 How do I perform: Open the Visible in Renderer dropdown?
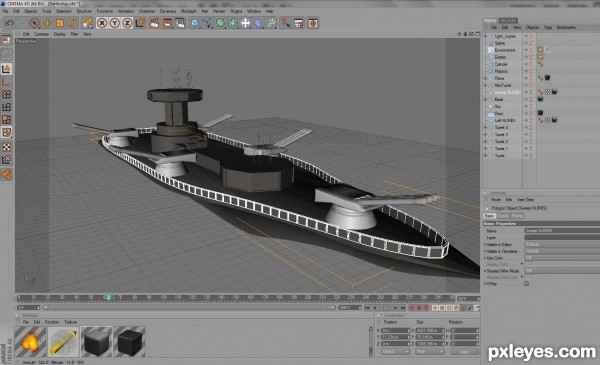coord(562,251)
